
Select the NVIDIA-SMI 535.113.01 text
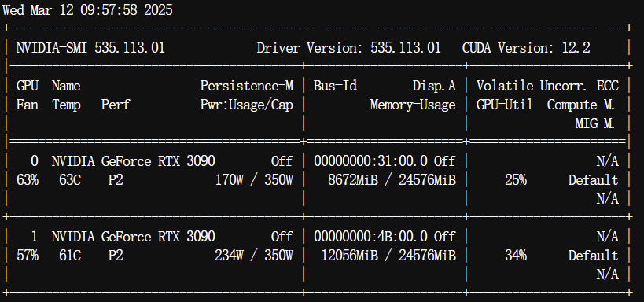(x=90, y=48)
